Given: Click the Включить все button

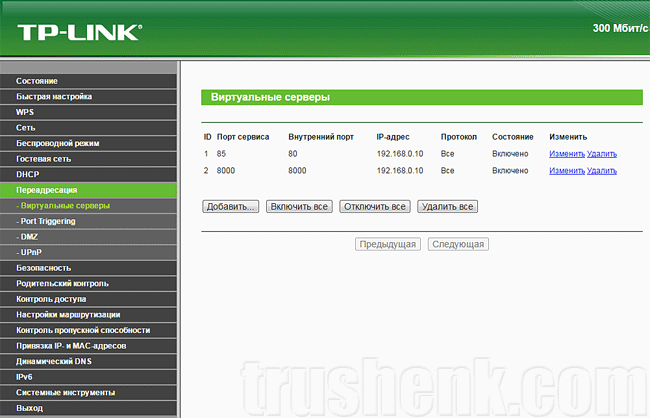Looking at the screenshot, I should (x=299, y=207).
